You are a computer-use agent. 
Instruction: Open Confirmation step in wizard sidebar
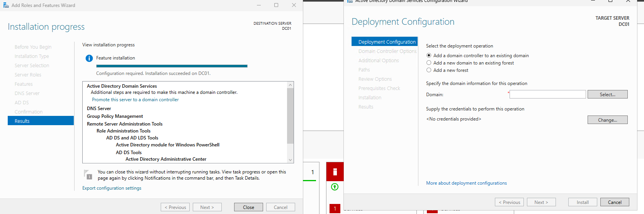click(29, 112)
